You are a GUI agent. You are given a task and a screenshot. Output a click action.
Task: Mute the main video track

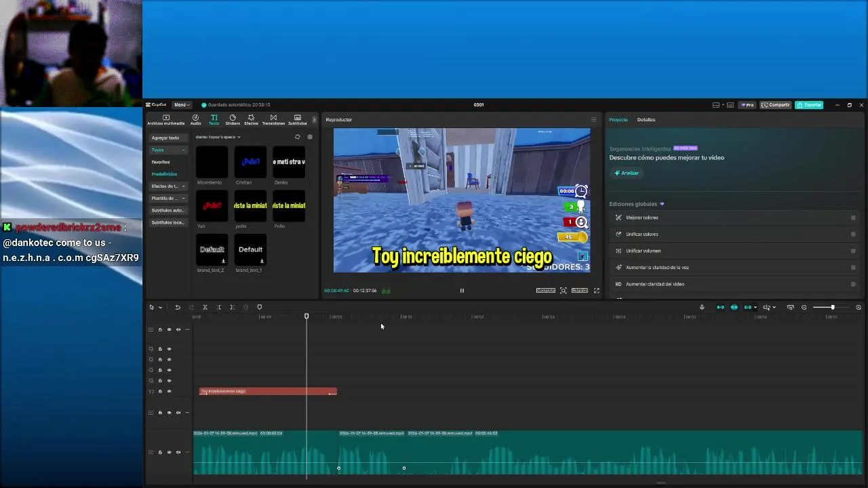point(178,452)
